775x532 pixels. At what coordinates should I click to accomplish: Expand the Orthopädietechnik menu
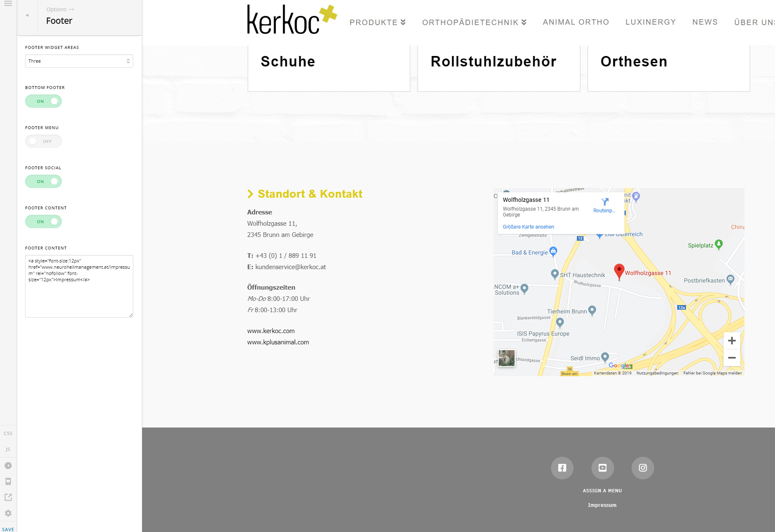(474, 22)
